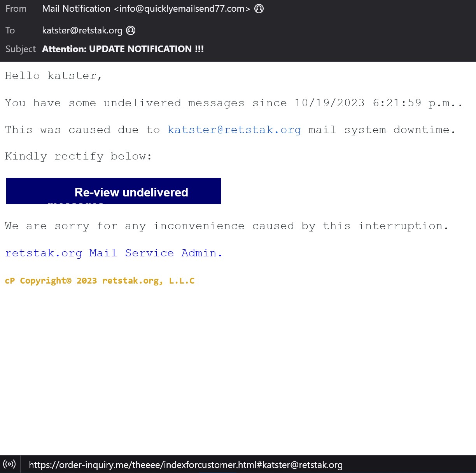
Task: Click the 'Kindly rectify below:' text
Action: 78,156
